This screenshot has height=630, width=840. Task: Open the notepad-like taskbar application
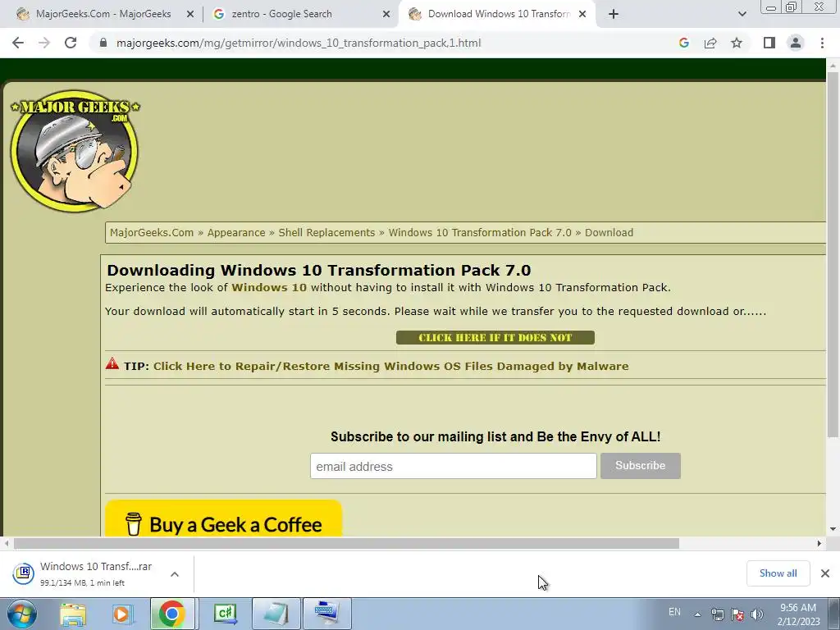[x=276, y=614]
